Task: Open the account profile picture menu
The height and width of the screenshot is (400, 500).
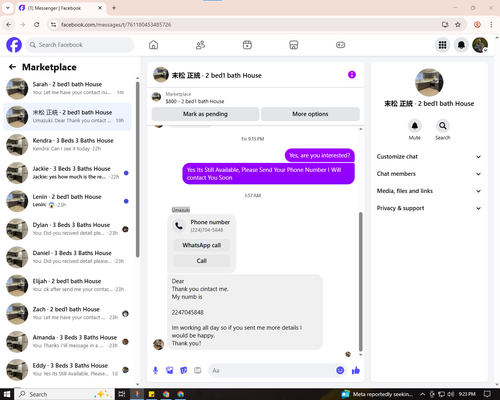Action: (x=480, y=45)
